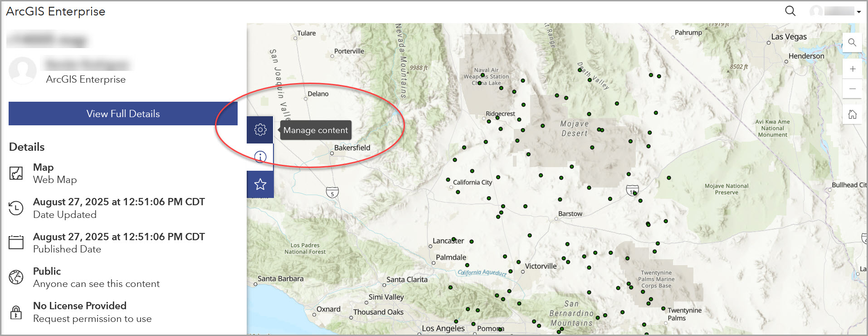Click the favorite star icon
This screenshot has height=336, width=868.
coord(260,184)
